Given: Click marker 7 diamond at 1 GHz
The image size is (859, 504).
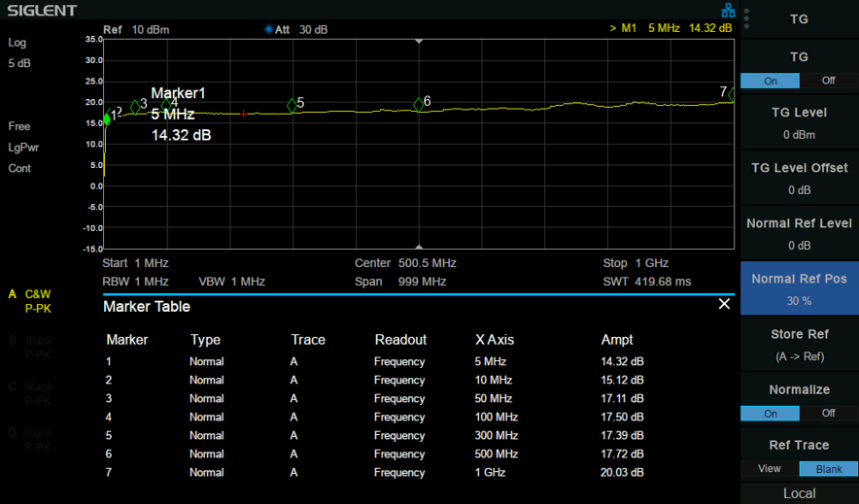Looking at the screenshot, I should pyautogui.click(x=732, y=94).
